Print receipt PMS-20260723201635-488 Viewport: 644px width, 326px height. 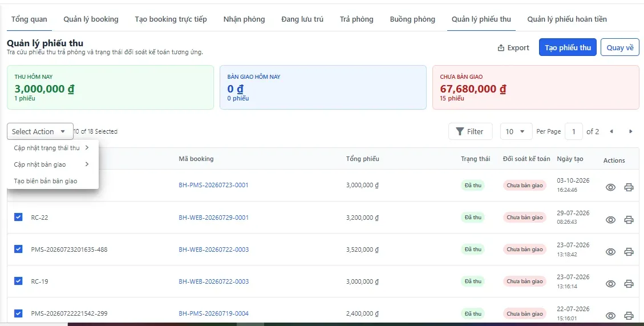[629, 252]
